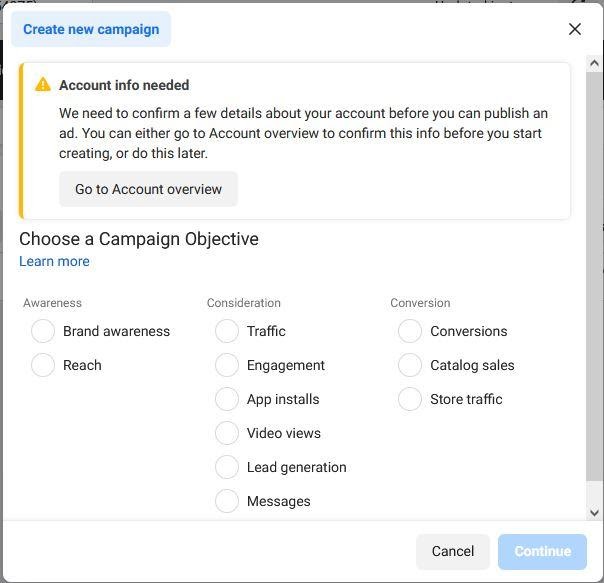Open the Learn more link

tap(54, 261)
